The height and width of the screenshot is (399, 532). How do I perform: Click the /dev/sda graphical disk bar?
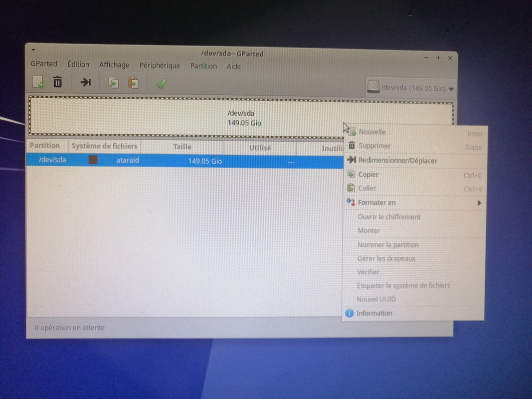tap(241, 118)
